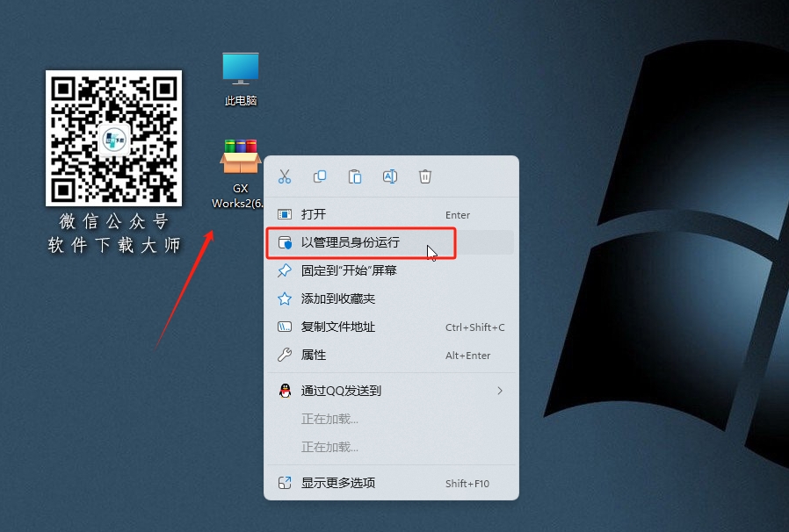Select the GX Works2 archive icon
The height and width of the screenshot is (532, 789).
(241, 174)
